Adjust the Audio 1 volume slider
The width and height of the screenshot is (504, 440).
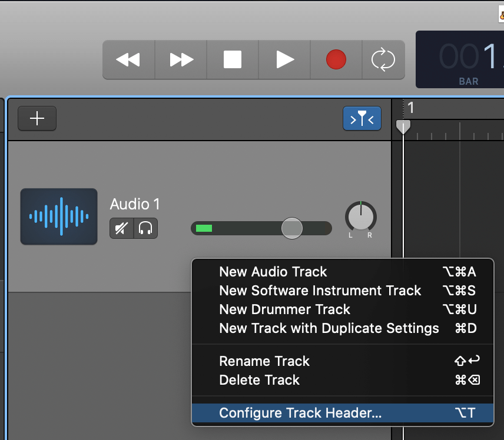point(291,228)
